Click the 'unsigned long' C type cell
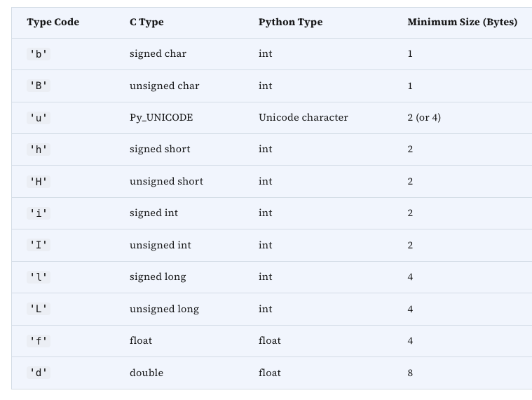The width and height of the screenshot is (532, 400). [164, 309]
